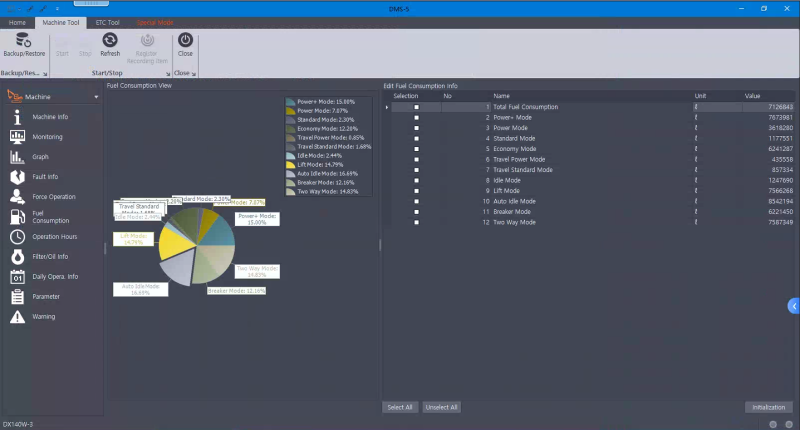Expand the blue side panel arrow
Viewport: 800px width, 430px height.
pyautogui.click(x=794, y=306)
